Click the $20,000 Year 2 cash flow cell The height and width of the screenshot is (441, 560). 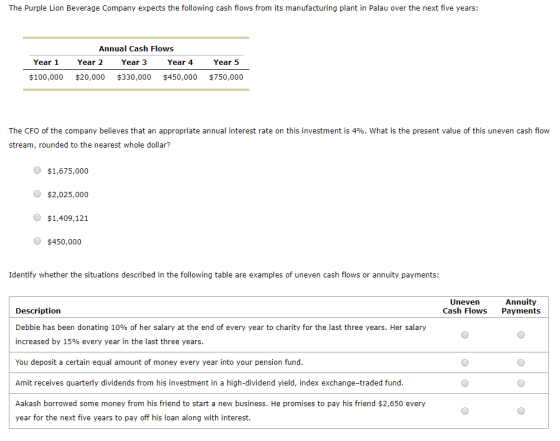90,77
